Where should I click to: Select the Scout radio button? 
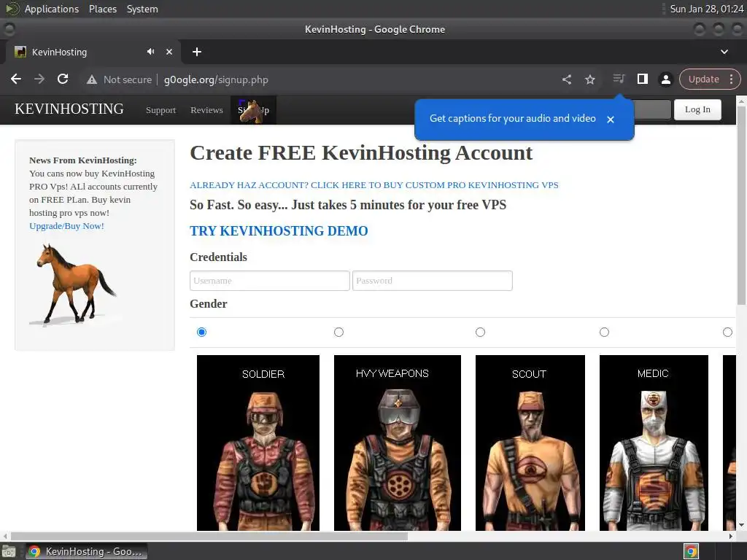480,332
